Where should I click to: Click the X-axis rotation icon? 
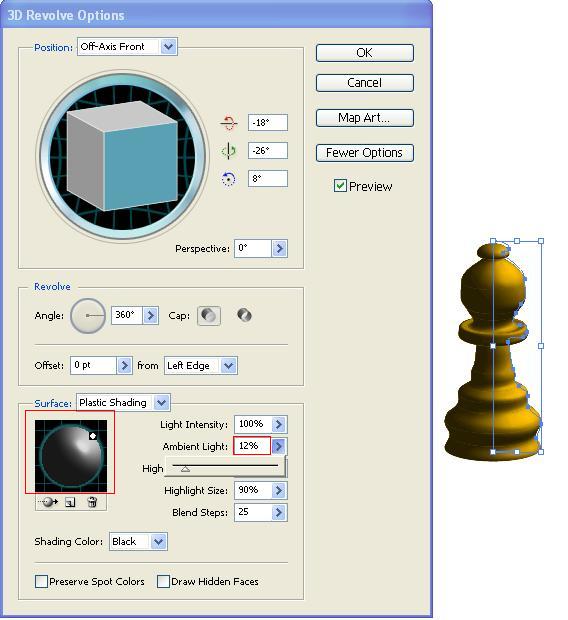tap(229, 123)
